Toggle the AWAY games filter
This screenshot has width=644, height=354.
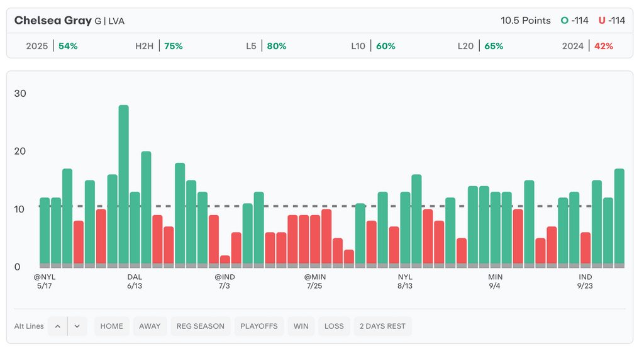pyautogui.click(x=150, y=326)
